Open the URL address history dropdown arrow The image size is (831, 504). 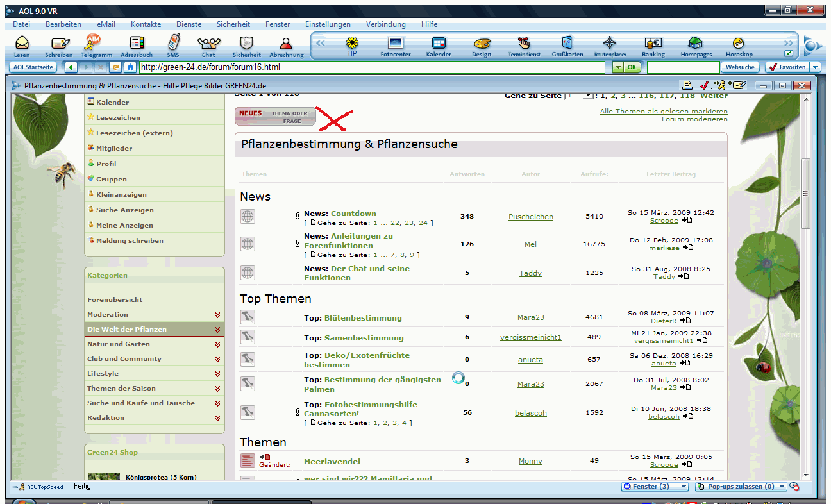pos(617,67)
